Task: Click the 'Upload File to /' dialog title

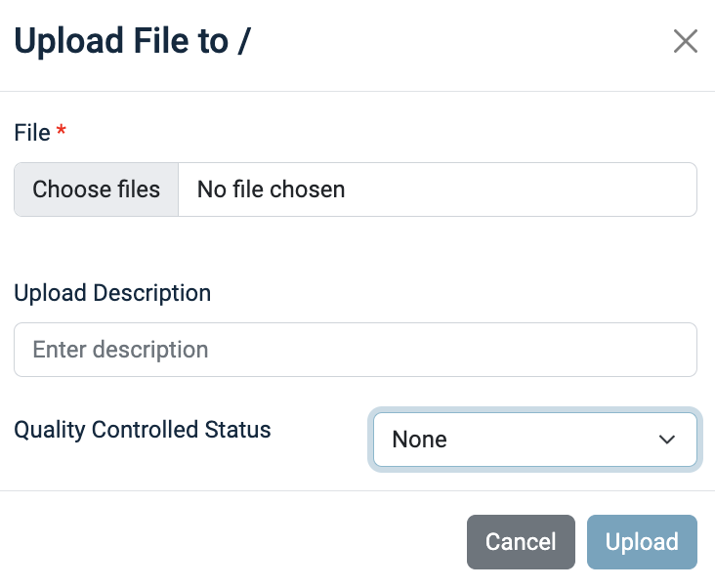Action: [x=133, y=42]
